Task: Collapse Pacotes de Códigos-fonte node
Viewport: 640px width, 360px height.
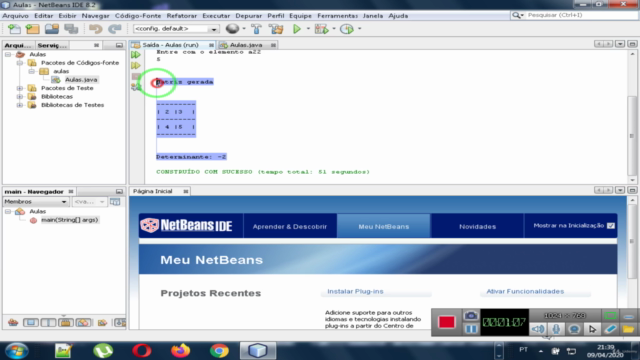Action: 20,63
